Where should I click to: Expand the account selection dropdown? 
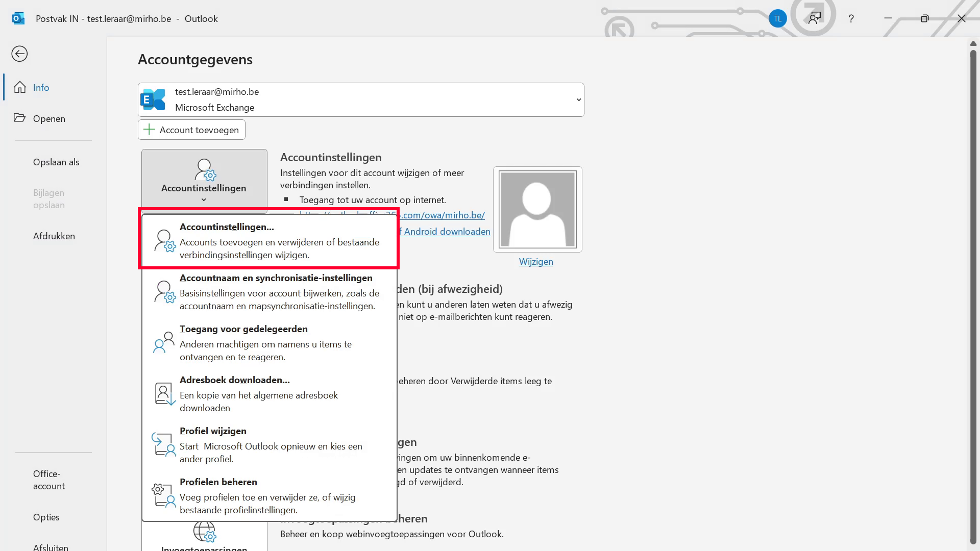(578, 99)
